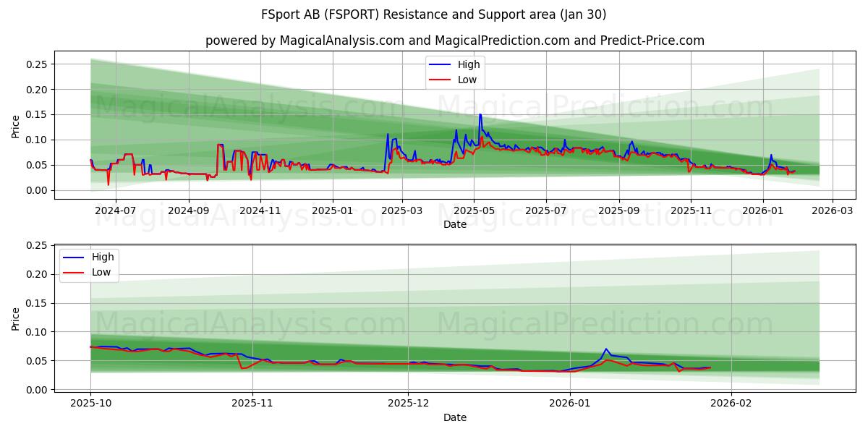
Task: Click the '2024-11' x-axis label
Action: point(260,210)
